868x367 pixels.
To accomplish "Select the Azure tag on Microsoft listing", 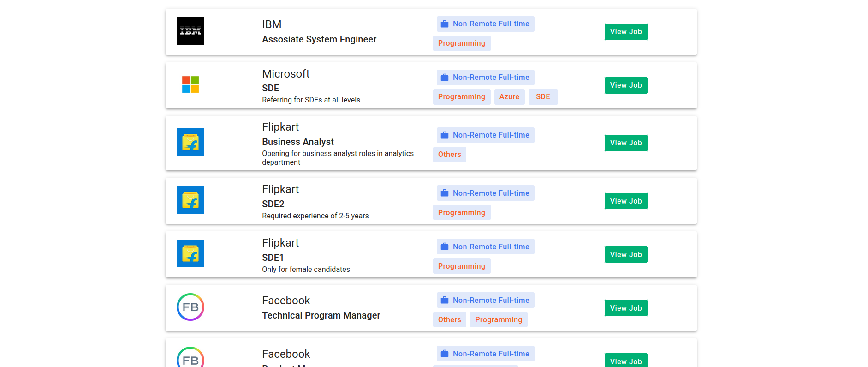I will (509, 97).
